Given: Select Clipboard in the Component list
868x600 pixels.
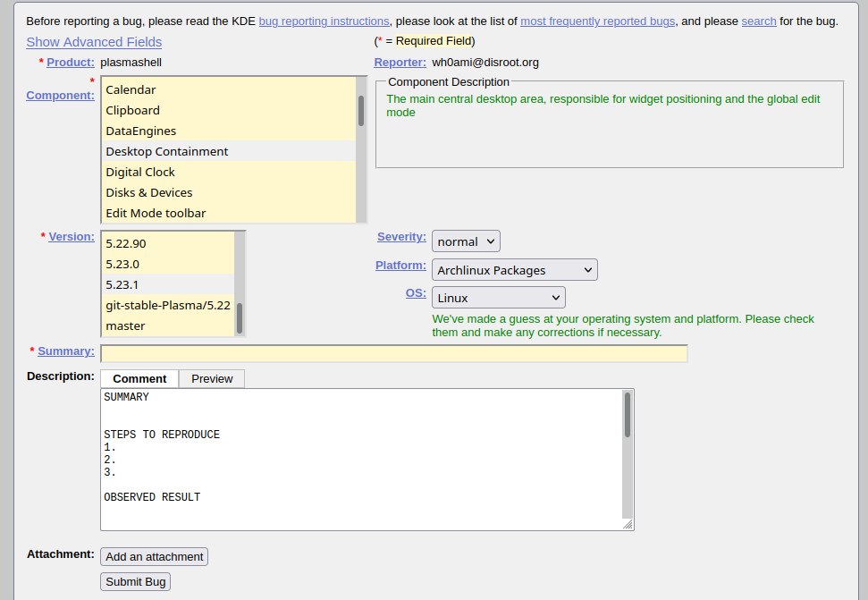Looking at the screenshot, I should [229, 110].
